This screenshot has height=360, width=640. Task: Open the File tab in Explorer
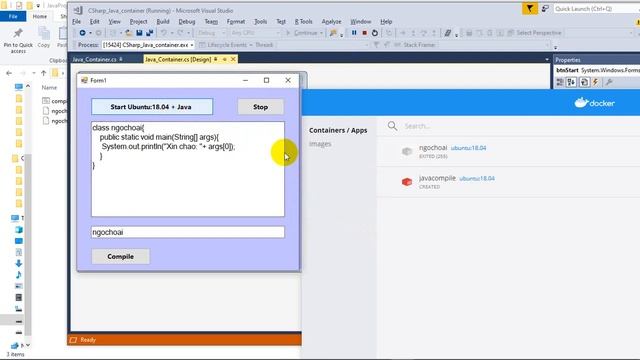13,16
